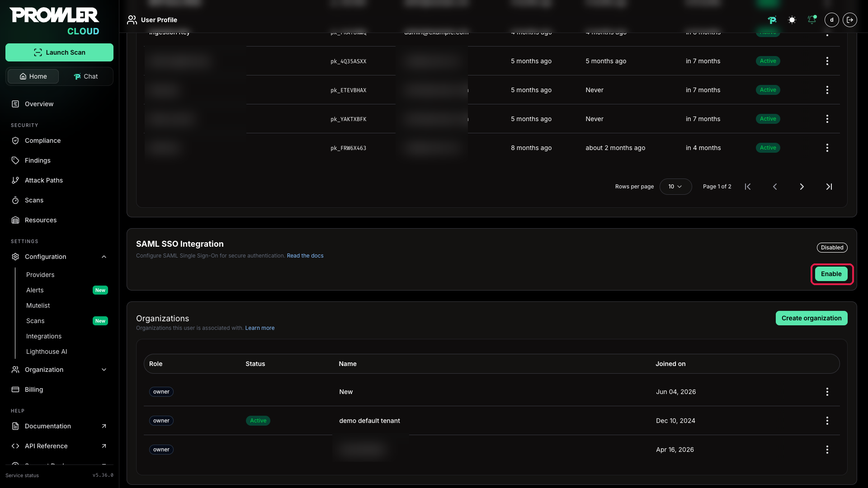The width and height of the screenshot is (868, 488).
Task: Click owner badge for New organization
Action: point(161,392)
